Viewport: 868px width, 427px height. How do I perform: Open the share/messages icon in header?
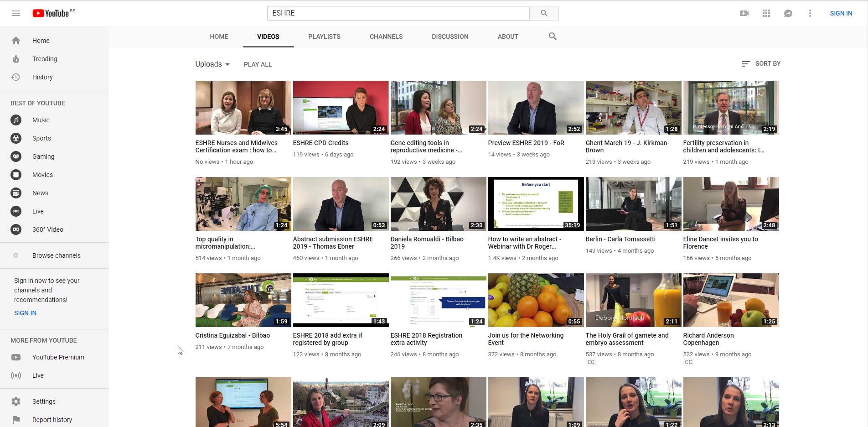click(788, 13)
